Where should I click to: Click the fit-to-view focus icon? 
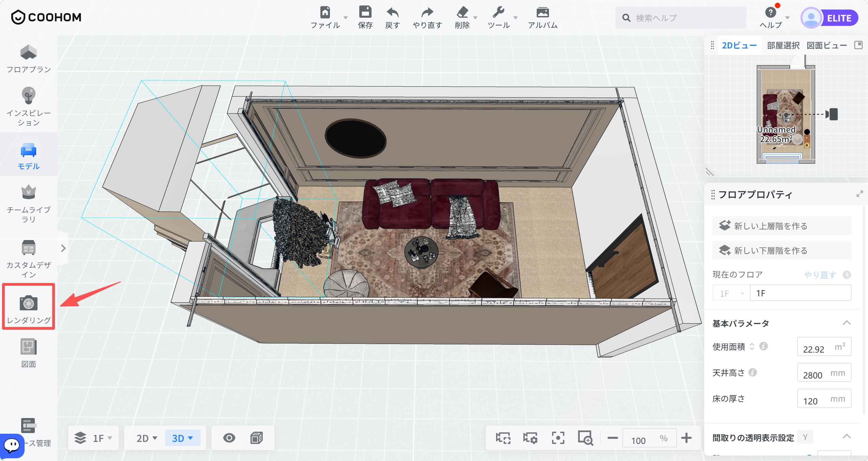pyautogui.click(x=558, y=438)
